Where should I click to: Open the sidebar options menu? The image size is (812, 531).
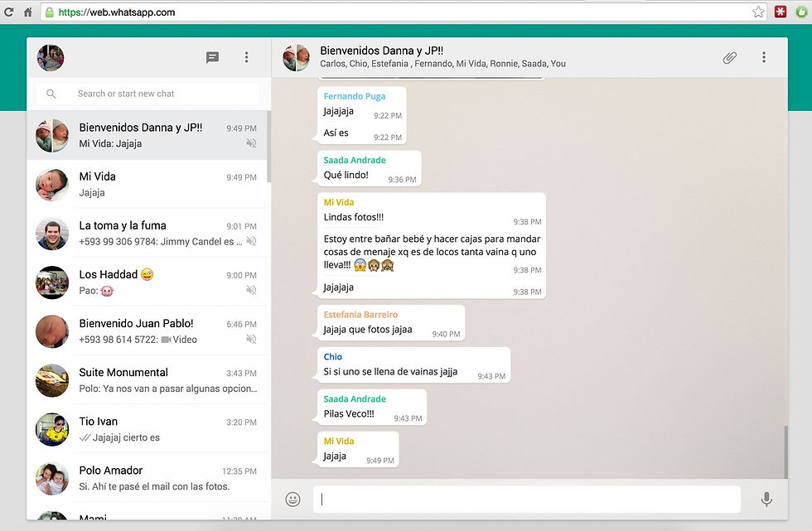tap(246, 57)
